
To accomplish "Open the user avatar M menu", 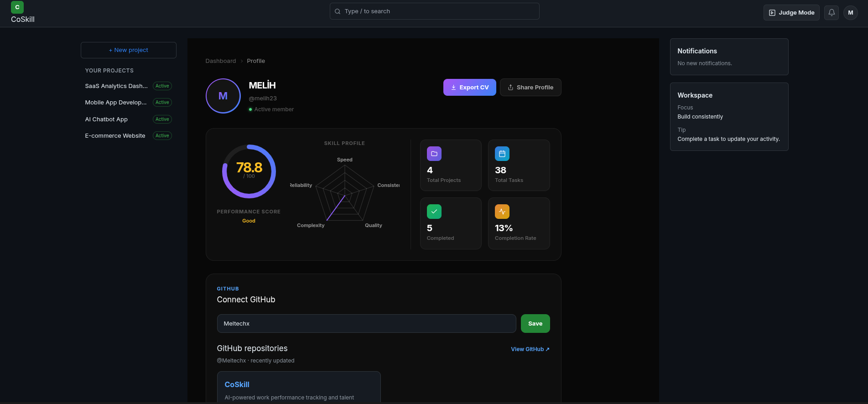I will point(851,13).
